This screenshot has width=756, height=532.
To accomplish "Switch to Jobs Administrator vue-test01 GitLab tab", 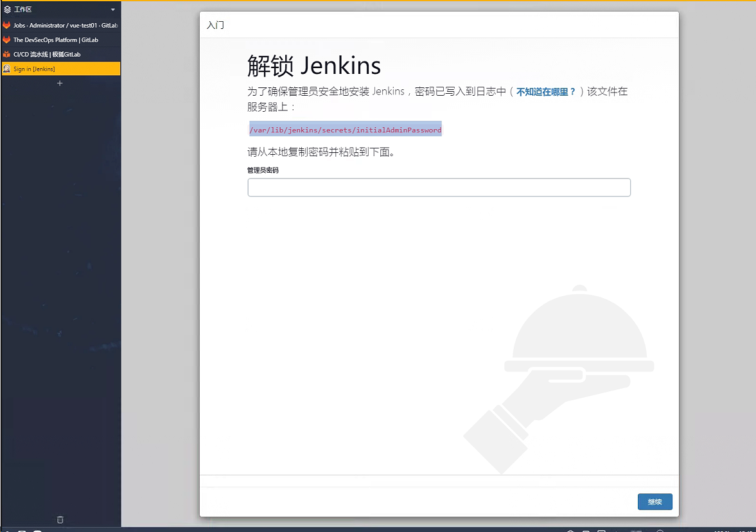I will [61, 25].
